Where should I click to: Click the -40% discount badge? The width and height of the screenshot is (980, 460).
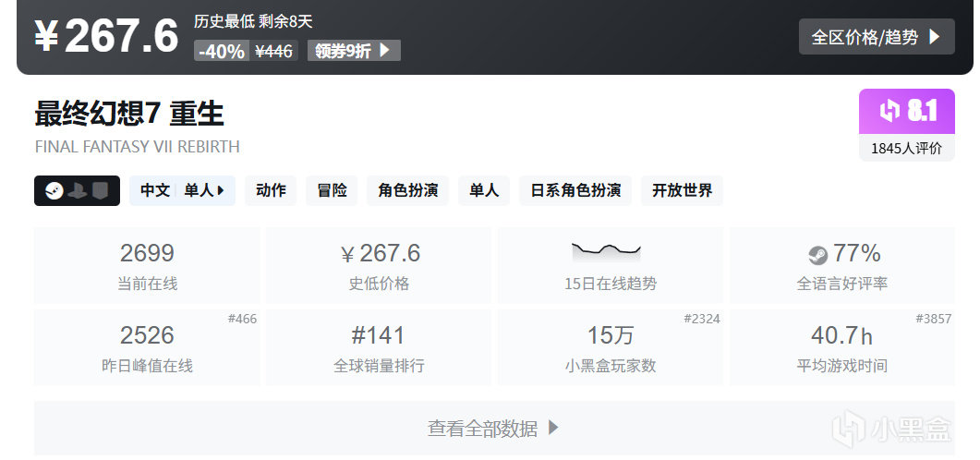(222, 51)
